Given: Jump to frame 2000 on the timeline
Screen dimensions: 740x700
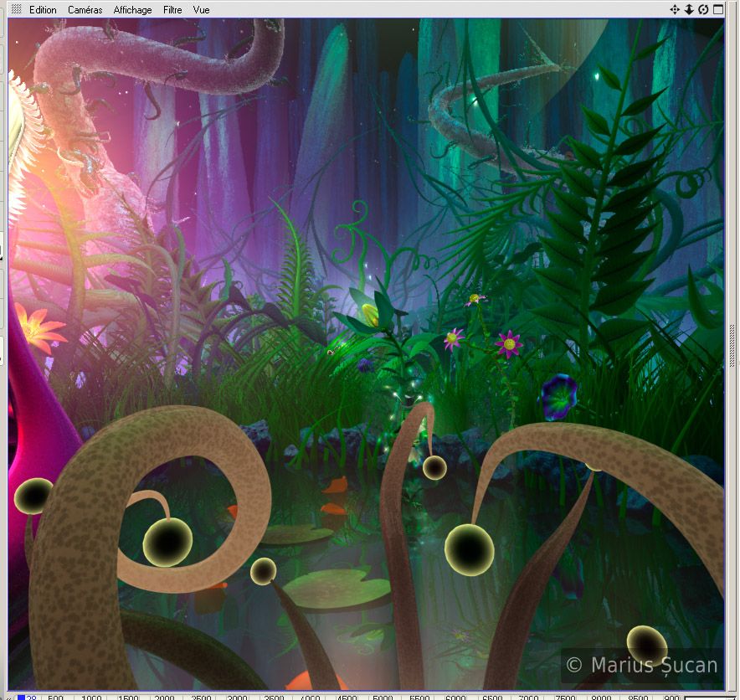Looking at the screenshot, I should click(164, 697).
